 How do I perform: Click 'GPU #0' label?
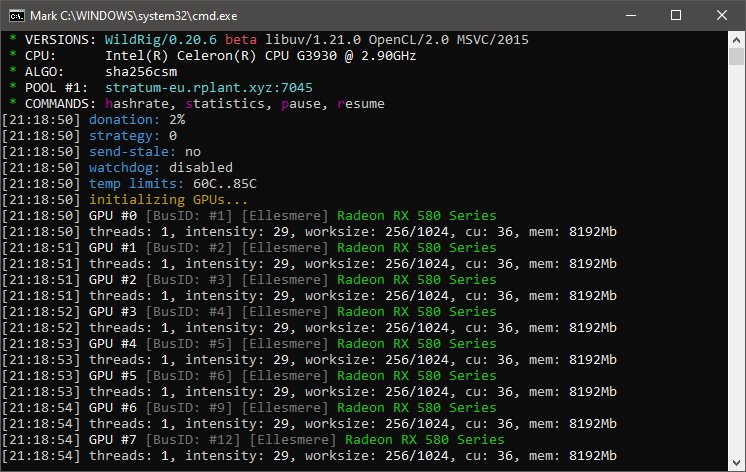pyautogui.click(x=113, y=216)
